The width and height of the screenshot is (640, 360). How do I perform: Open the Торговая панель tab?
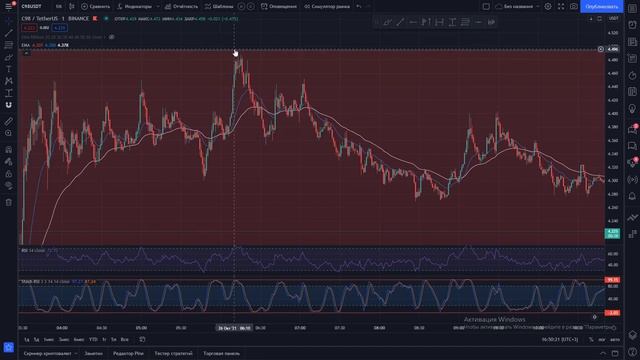(222, 353)
